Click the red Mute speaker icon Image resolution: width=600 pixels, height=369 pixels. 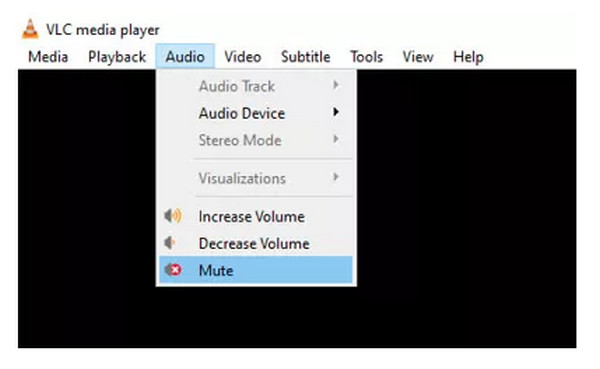click(x=173, y=270)
